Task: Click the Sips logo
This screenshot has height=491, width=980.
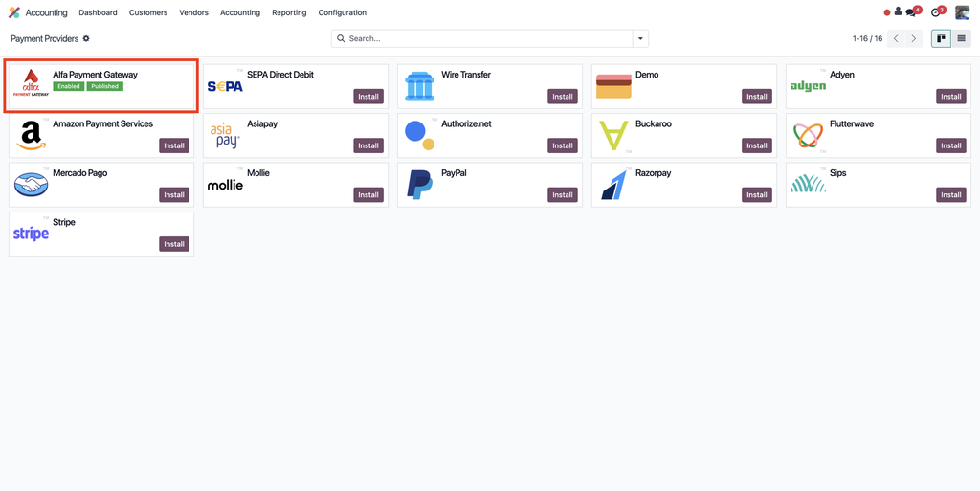Action: (x=808, y=184)
